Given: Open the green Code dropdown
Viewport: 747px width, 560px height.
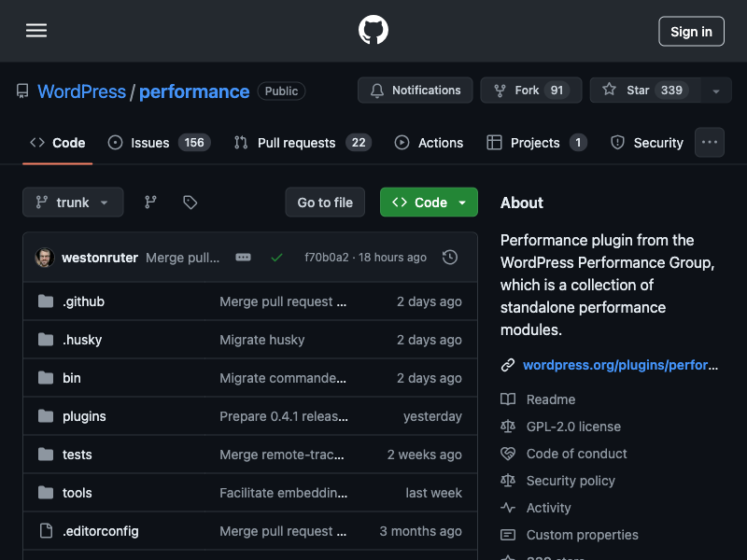Looking at the screenshot, I should (x=429, y=203).
